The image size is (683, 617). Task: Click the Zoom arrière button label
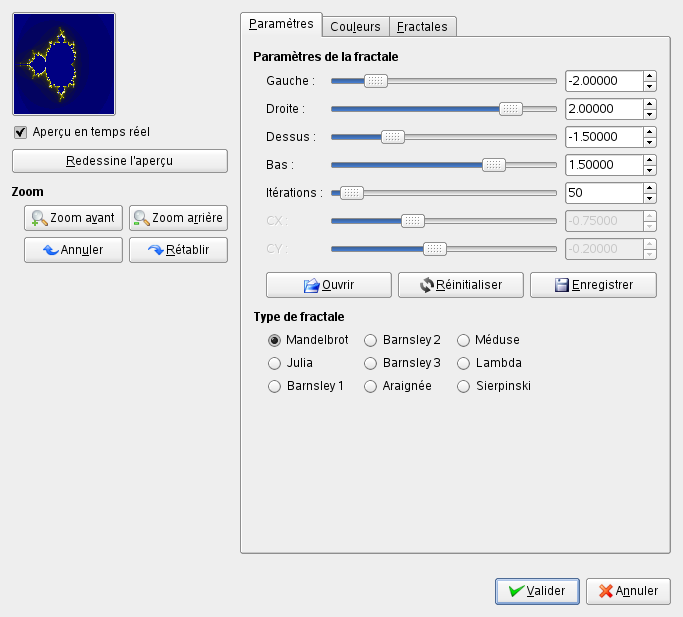187,218
